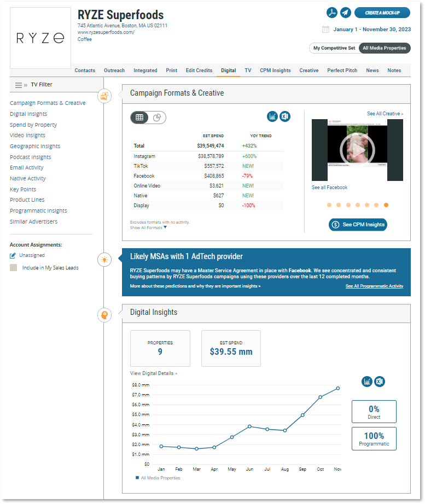Switch to pie chart view toggle
This screenshot has width=425, height=504.
(x=156, y=117)
